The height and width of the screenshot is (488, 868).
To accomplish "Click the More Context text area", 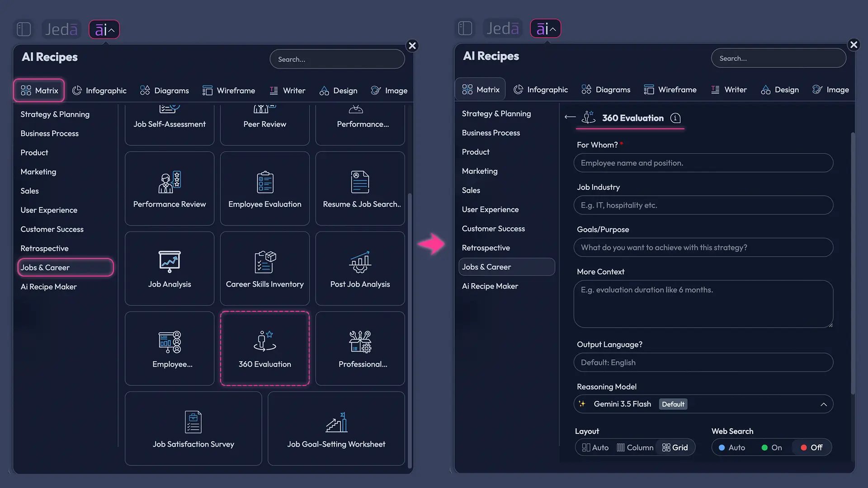I will click(703, 304).
